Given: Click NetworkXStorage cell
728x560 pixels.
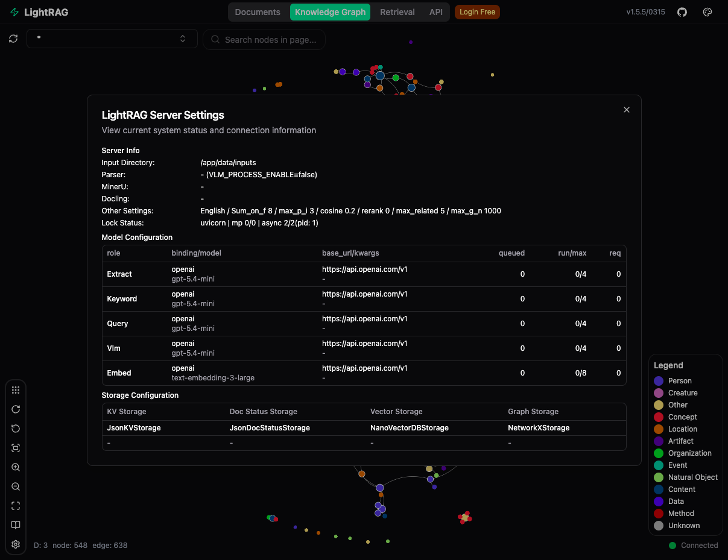Looking at the screenshot, I should click(x=539, y=428).
